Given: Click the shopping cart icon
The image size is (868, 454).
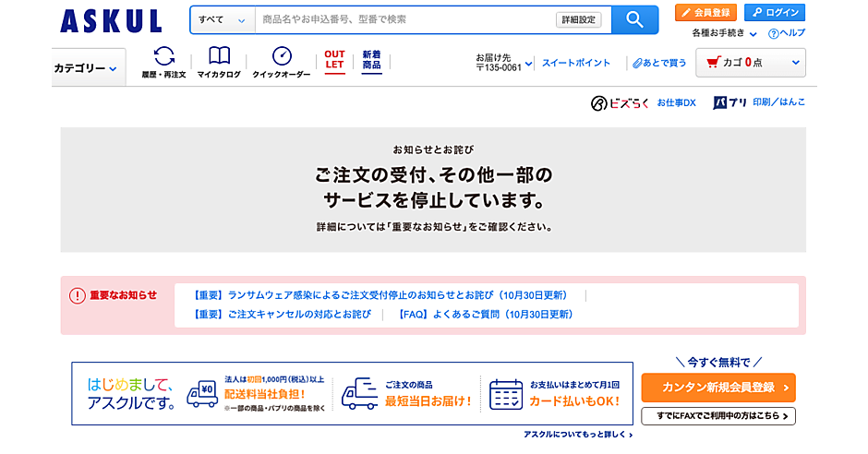Looking at the screenshot, I should click(x=714, y=62).
